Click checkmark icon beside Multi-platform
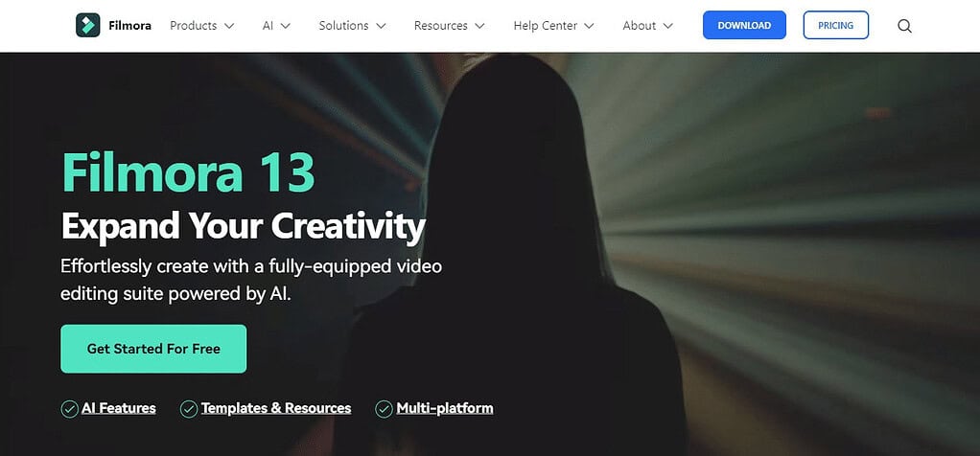The image size is (980, 456). coord(384,409)
